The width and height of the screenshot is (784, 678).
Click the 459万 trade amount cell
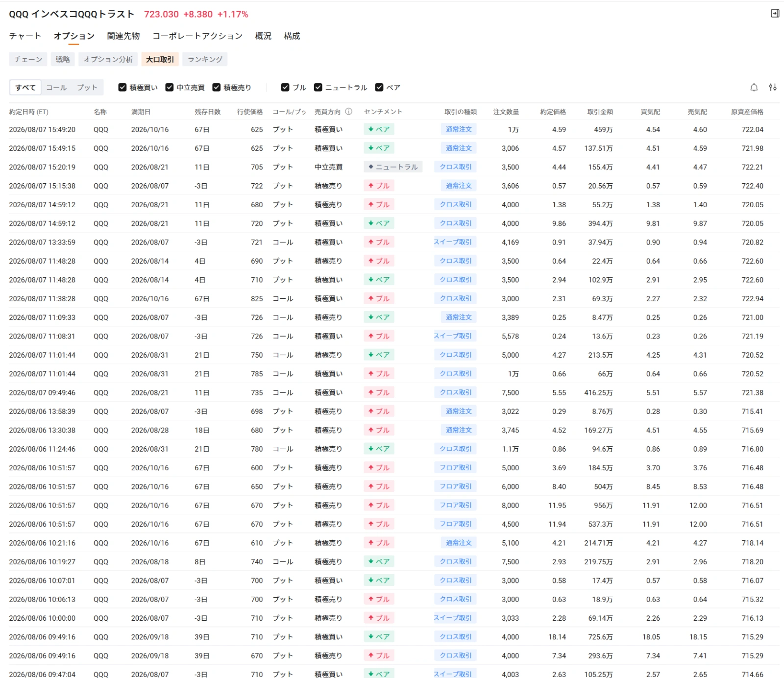(x=603, y=129)
